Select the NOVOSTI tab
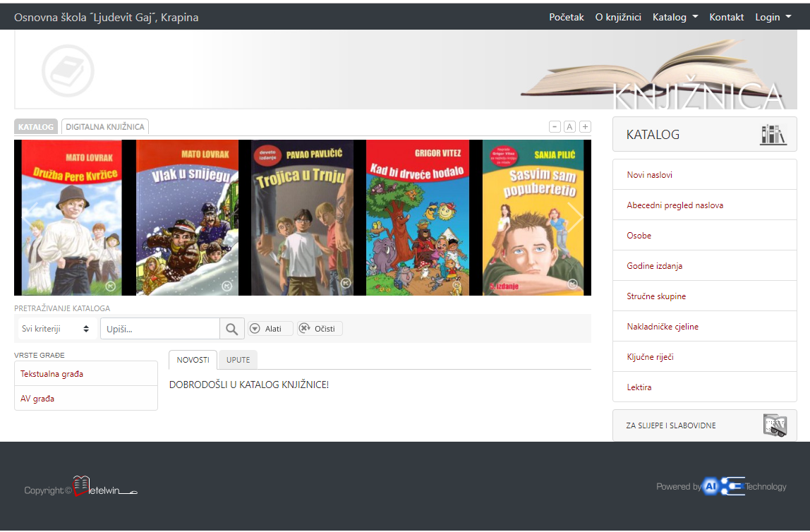 pos(193,360)
